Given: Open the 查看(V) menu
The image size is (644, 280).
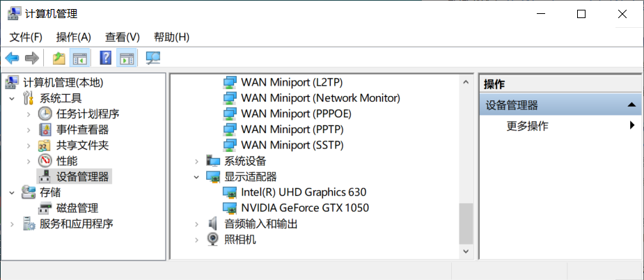Looking at the screenshot, I should (123, 37).
